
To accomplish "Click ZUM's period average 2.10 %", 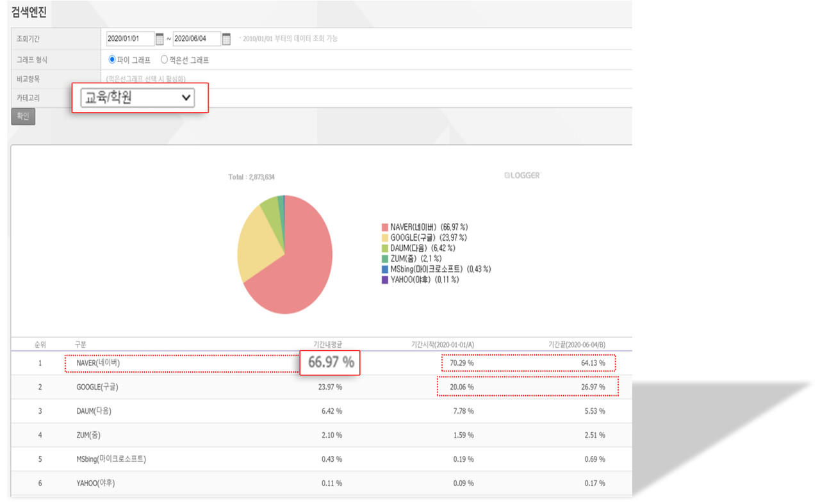I will click(x=331, y=435).
